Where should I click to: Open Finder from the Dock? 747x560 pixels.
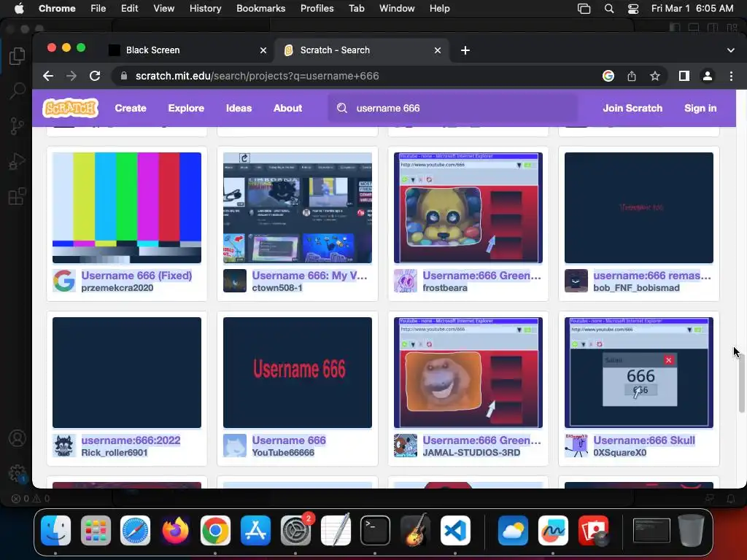55,531
